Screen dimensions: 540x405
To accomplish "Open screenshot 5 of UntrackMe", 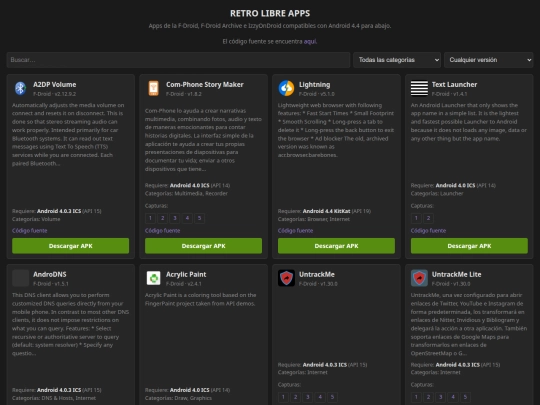I will tap(332, 397).
